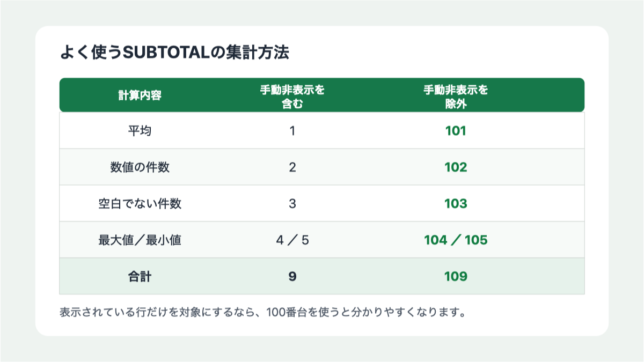Click the green value 102
The image size is (644, 362).
[456, 167]
